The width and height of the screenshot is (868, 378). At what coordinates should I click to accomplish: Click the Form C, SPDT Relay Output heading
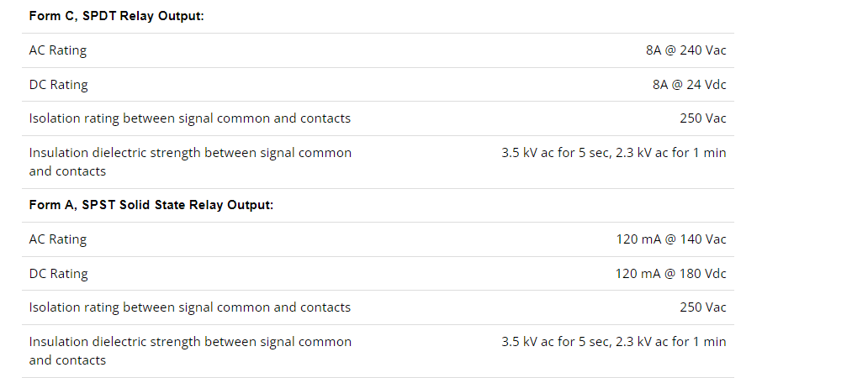coord(117,16)
